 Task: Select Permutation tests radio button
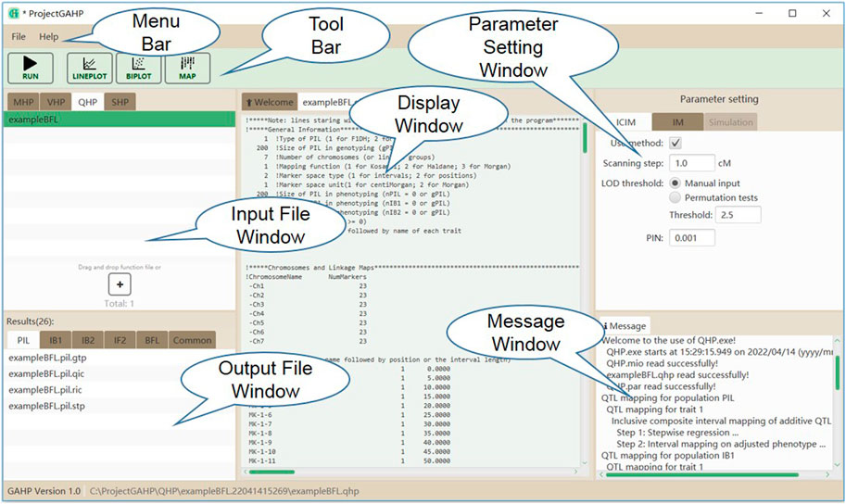pos(675,197)
